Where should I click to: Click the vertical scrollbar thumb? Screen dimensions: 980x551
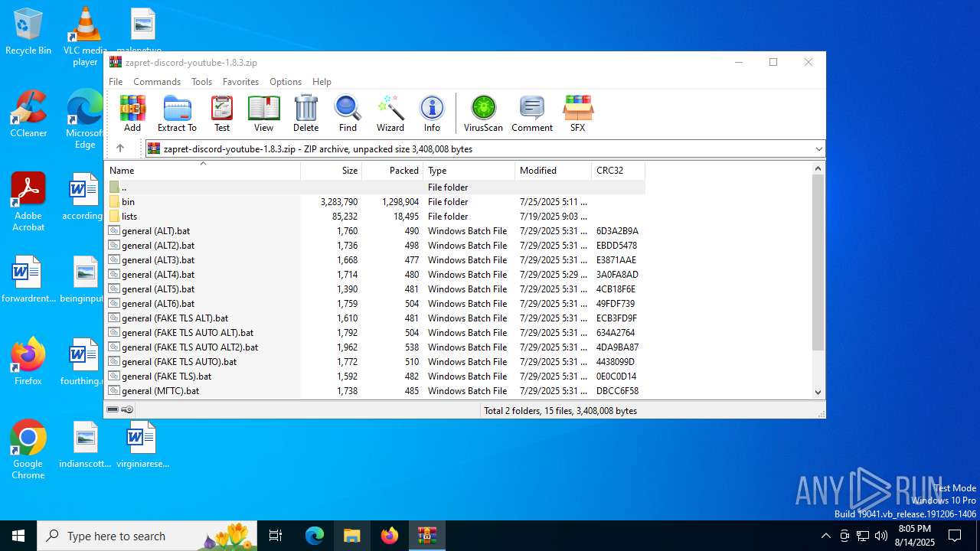pyautogui.click(x=818, y=262)
